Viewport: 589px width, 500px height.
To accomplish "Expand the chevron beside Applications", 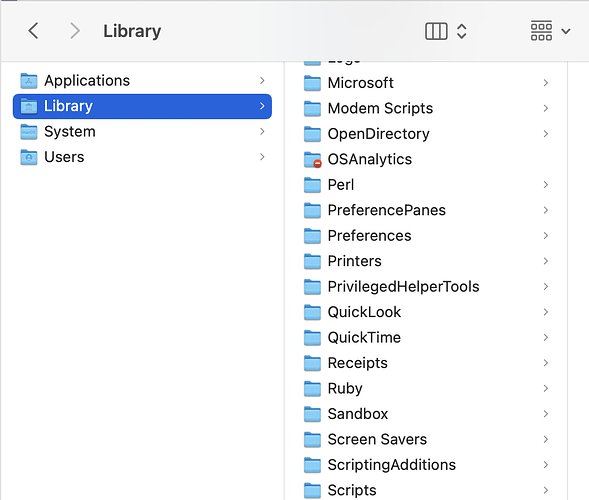I will point(262,81).
